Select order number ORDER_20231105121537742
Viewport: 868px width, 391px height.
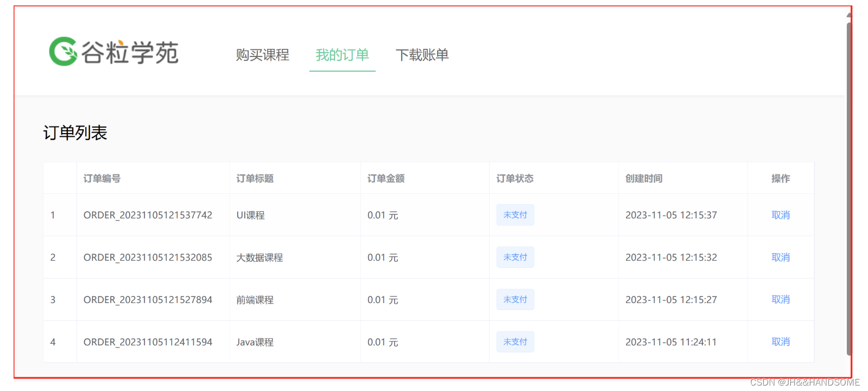[x=148, y=215]
